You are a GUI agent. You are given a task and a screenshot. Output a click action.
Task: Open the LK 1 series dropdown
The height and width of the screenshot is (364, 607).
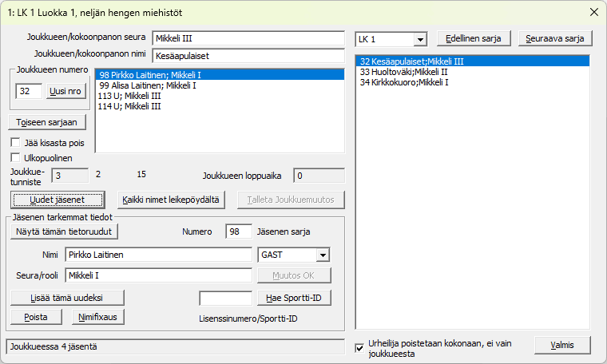[419, 39]
